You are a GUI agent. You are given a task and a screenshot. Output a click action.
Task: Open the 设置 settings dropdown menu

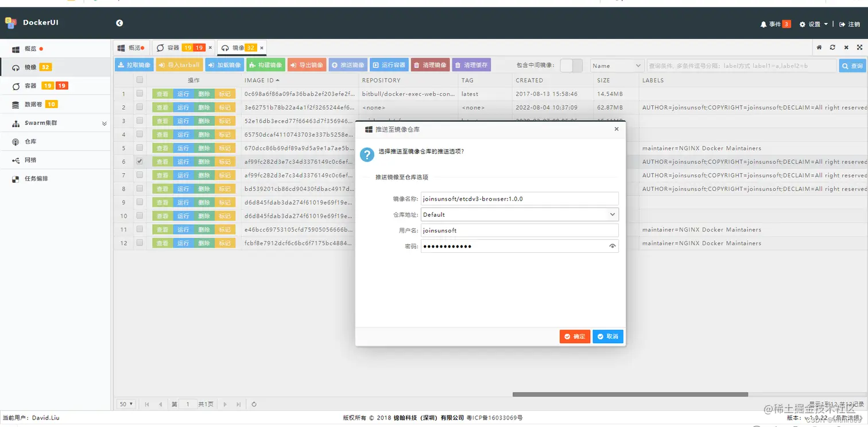click(813, 24)
